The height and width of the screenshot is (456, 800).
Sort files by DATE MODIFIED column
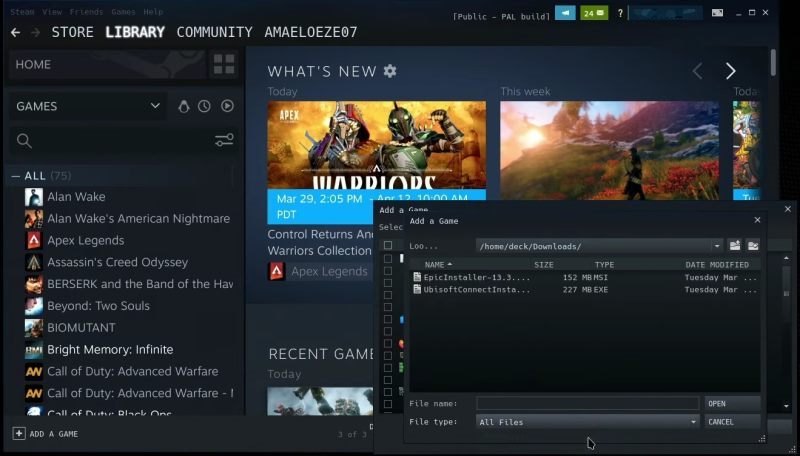717,265
